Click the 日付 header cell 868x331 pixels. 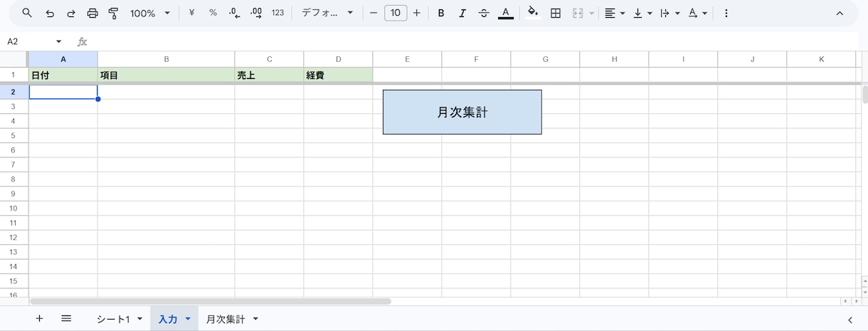click(63, 75)
